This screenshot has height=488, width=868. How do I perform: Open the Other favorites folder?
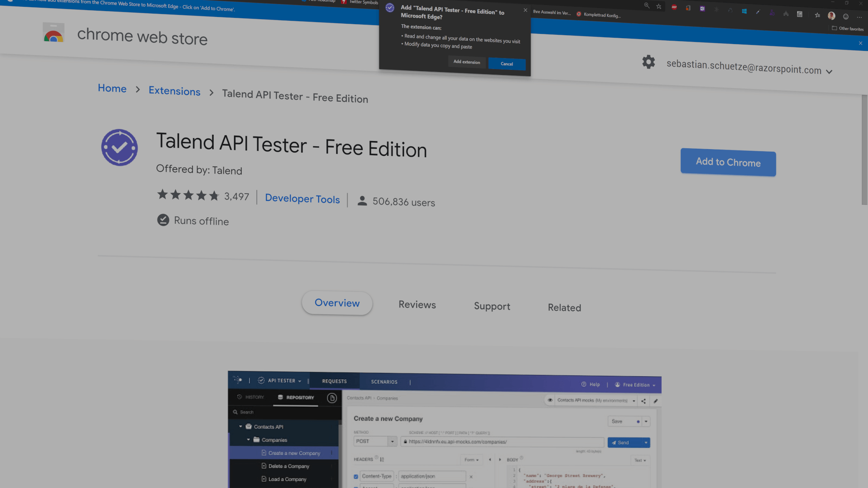tap(848, 29)
